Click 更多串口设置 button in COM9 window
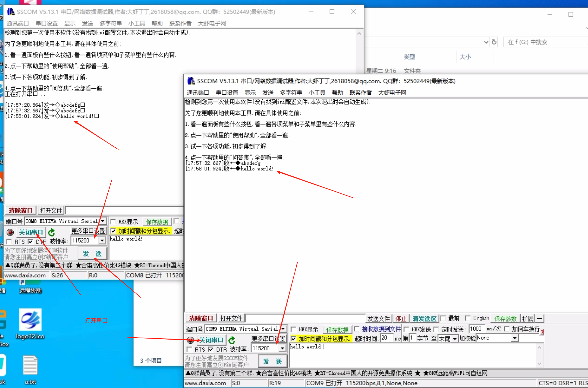 (268, 339)
